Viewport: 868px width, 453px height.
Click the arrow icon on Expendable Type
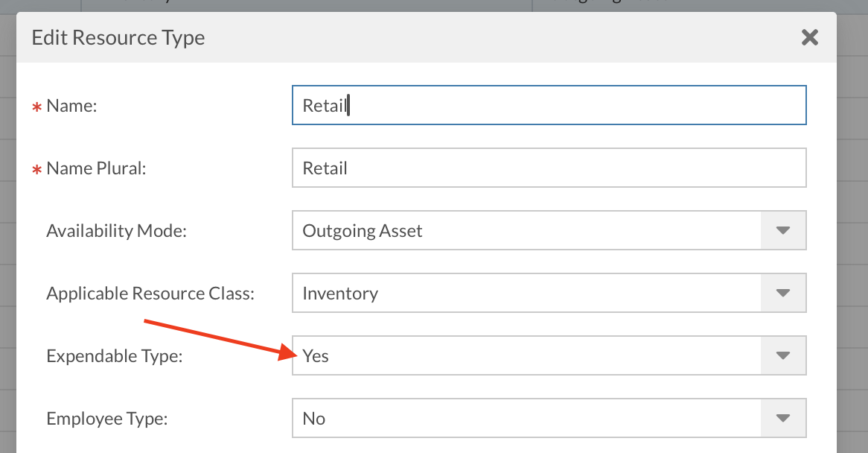[x=782, y=356]
